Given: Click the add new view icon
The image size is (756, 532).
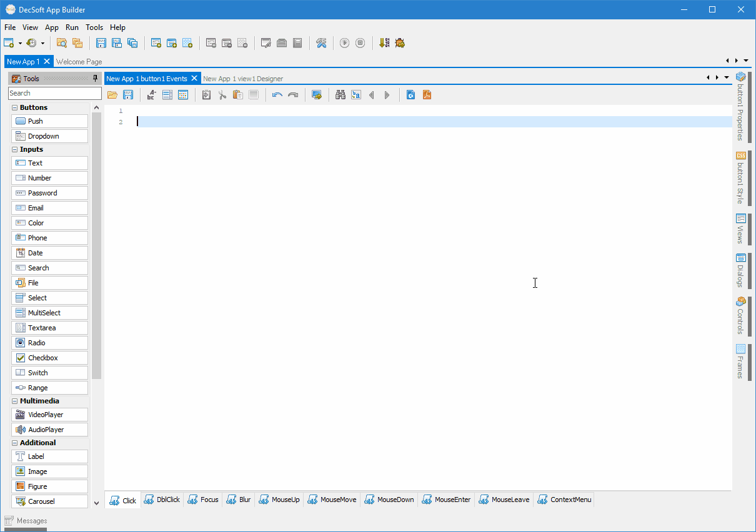Looking at the screenshot, I should (x=156, y=43).
